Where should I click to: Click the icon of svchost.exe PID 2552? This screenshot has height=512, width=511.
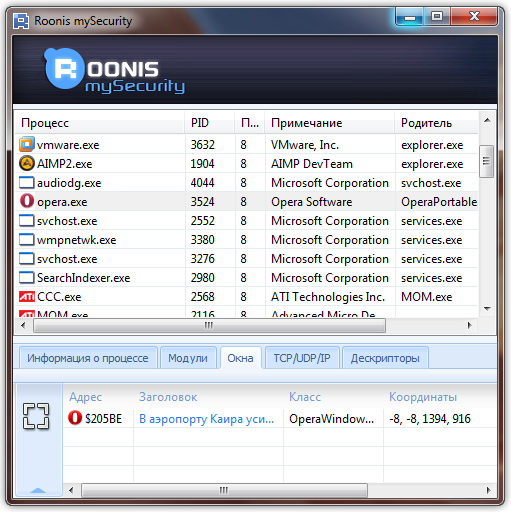point(27,221)
